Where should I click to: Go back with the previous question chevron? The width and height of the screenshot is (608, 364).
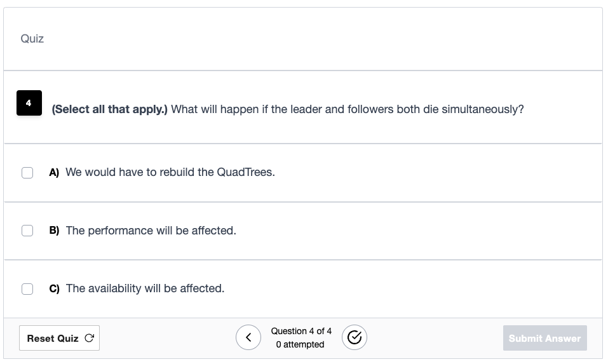click(248, 337)
